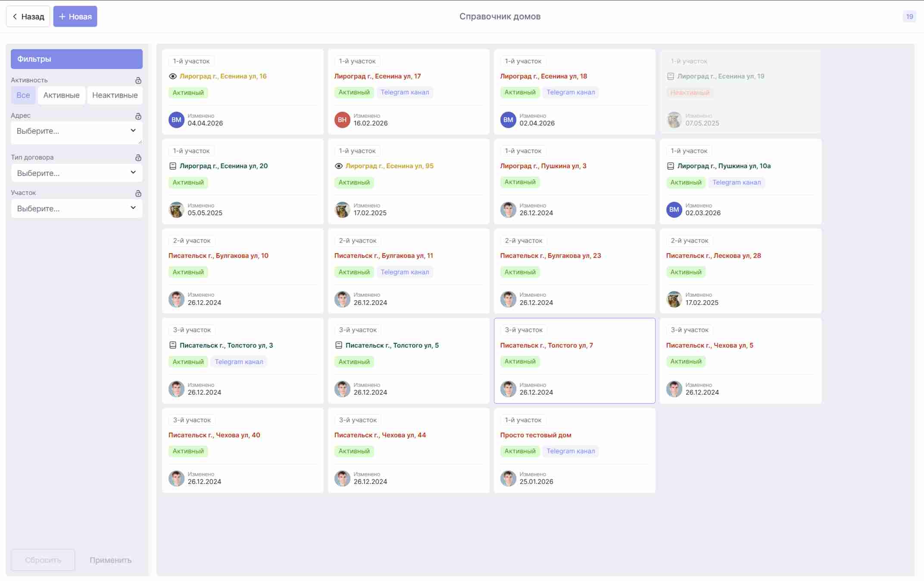
Task: Open the Участок dropdown
Action: pyautogui.click(x=77, y=208)
